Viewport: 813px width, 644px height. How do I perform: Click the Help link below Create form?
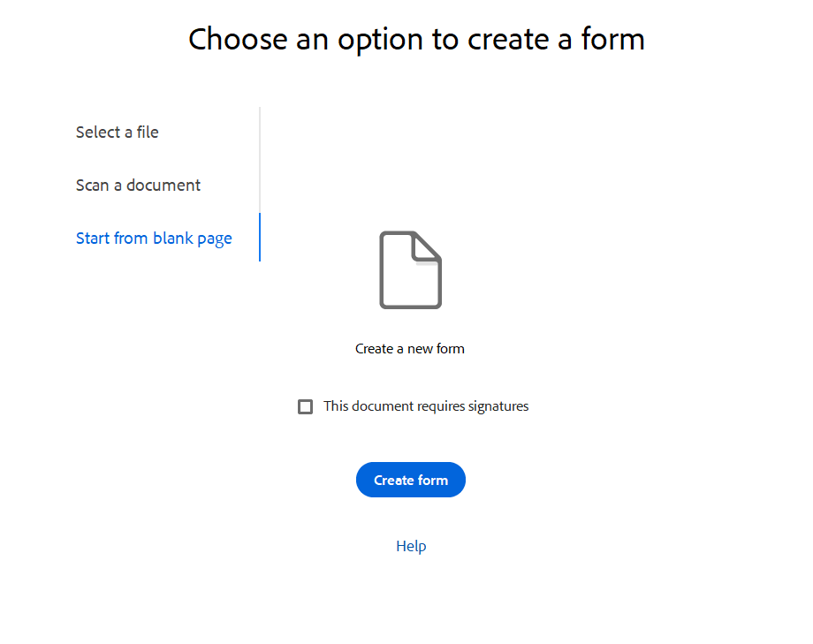click(410, 546)
